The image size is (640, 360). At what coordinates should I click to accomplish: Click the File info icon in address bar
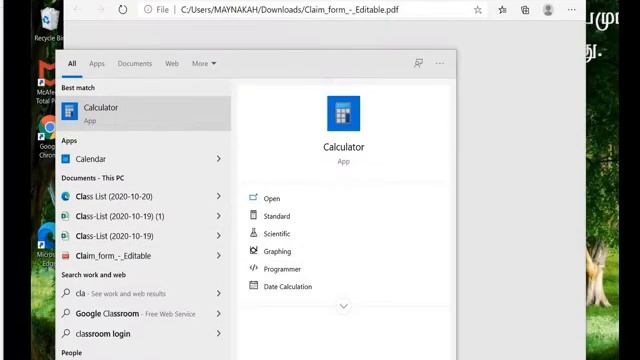pos(148,9)
